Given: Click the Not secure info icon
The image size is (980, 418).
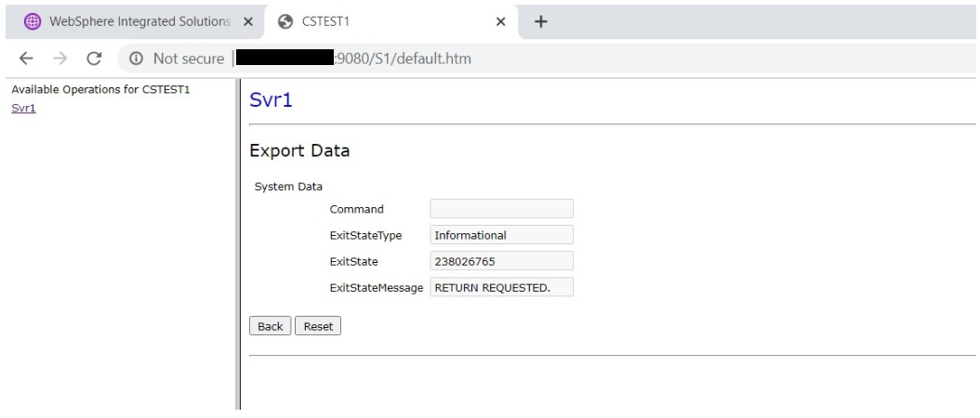Looking at the screenshot, I should (137, 59).
